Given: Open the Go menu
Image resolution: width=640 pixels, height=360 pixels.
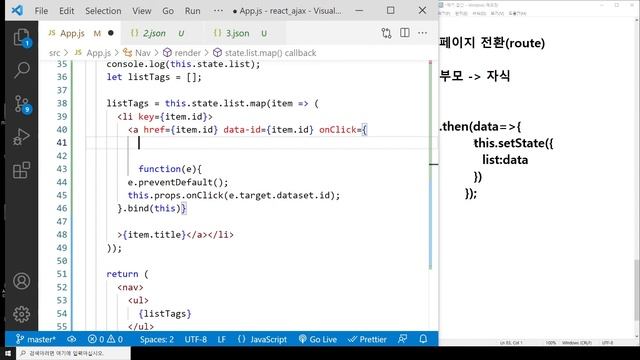Looking at the screenshot, I should 168,11.
